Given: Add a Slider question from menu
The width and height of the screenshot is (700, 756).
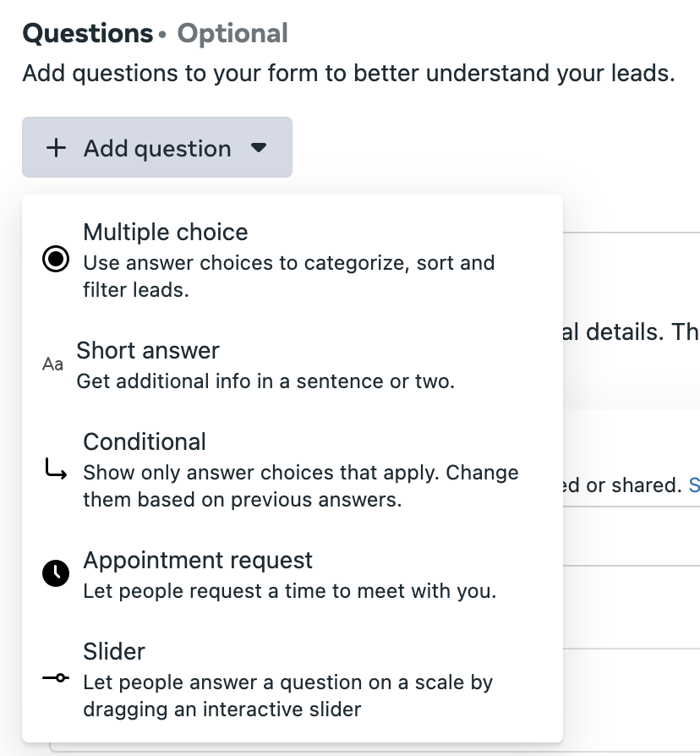Looking at the screenshot, I should [x=293, y=679].
